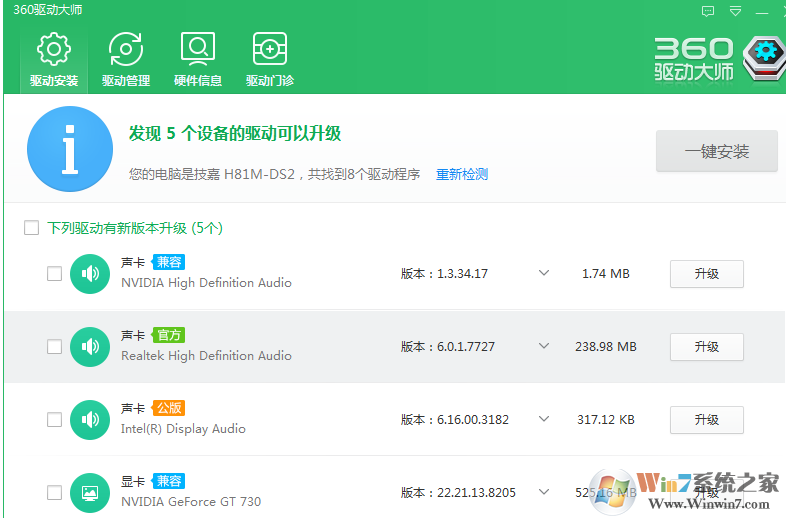This screenshot has width=786, height=518.
Task: Click the 重新检测 re-detect link
Action: click(461, 174)
